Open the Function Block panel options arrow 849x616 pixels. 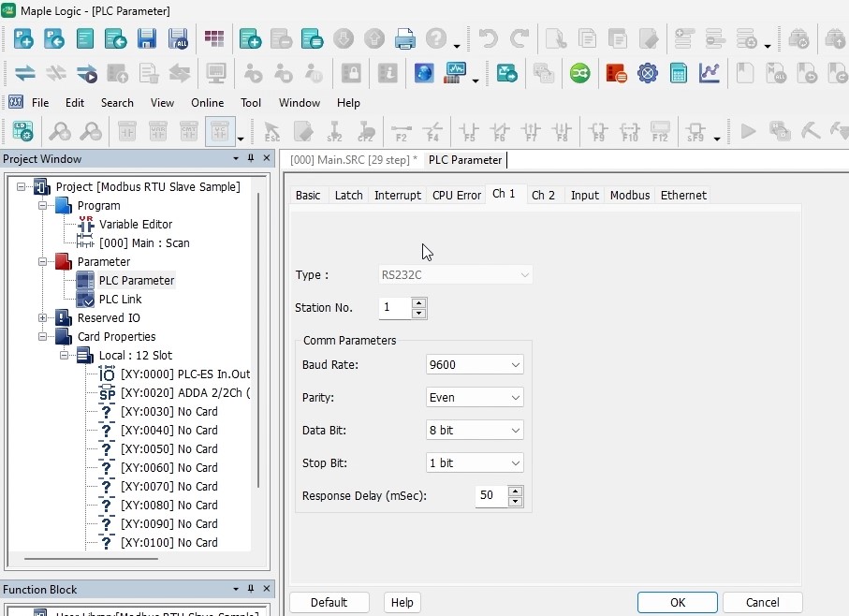click(x=236, y=589)
